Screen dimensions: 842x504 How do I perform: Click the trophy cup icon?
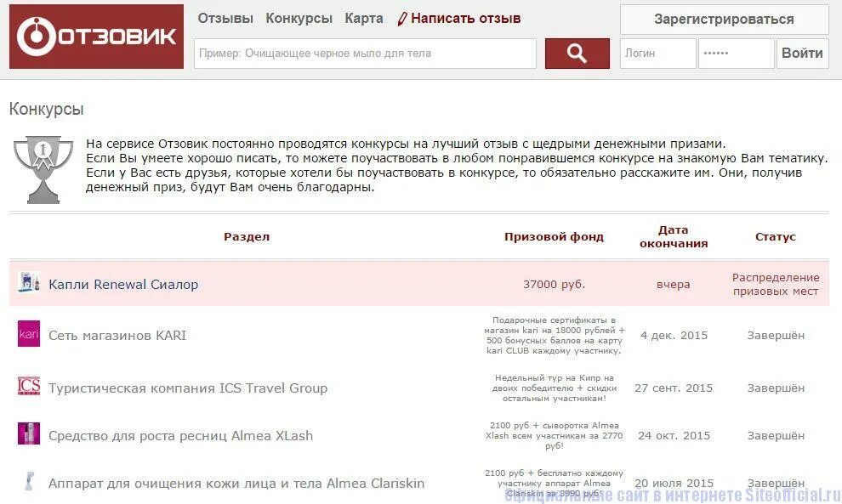[43, 170]
